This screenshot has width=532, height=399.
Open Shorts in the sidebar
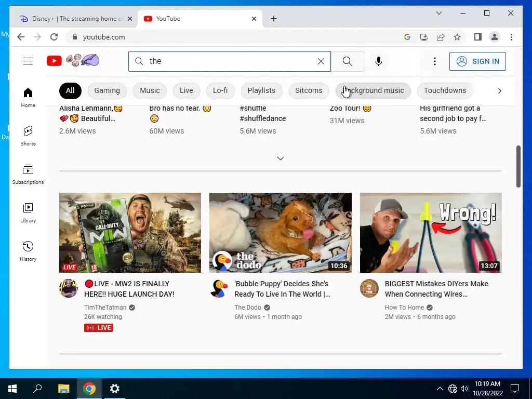(x=28, y=136)
